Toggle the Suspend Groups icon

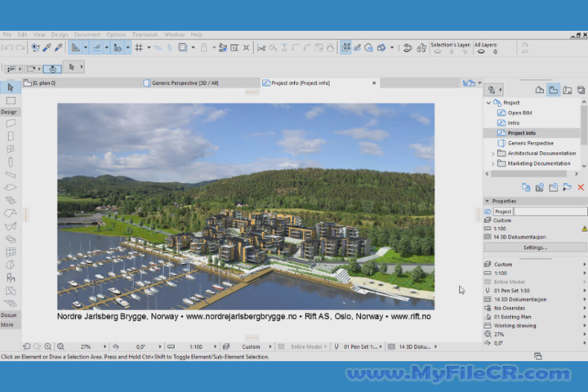click(345, 47)
